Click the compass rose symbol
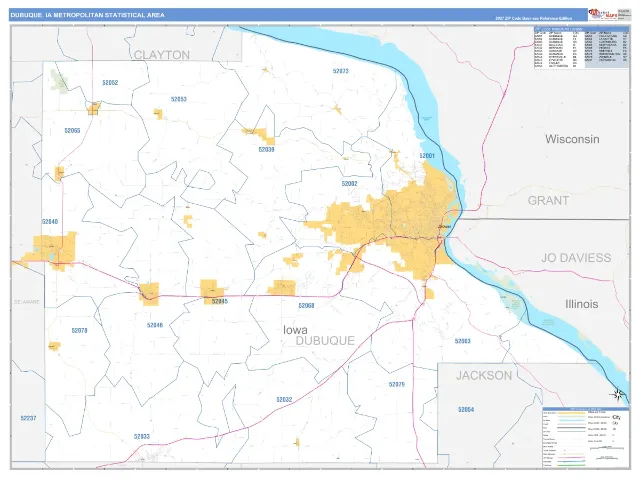This screenshot has width=640, height=480. tap(617, 394)
